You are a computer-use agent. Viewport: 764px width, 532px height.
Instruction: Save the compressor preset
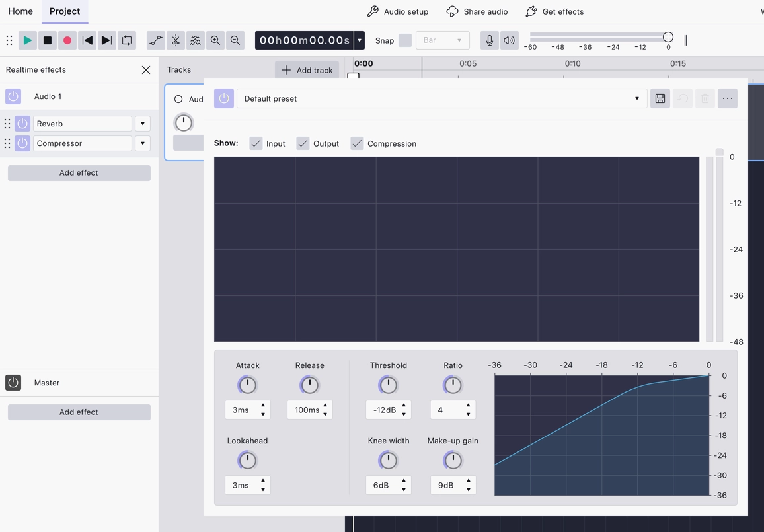(x=660, y=99)
